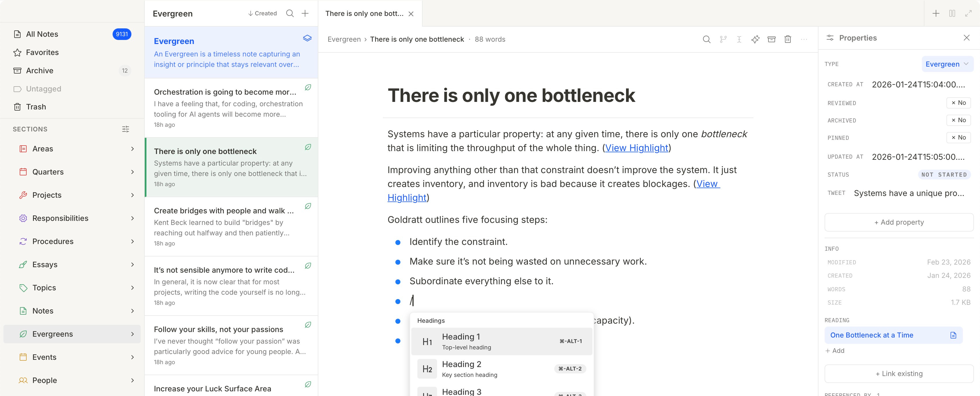The height and width of the screenshot is (396, 980).
Task: Open One Bottleneck at a Time reading
Action: pyautogui.click(x=871, y=335)
